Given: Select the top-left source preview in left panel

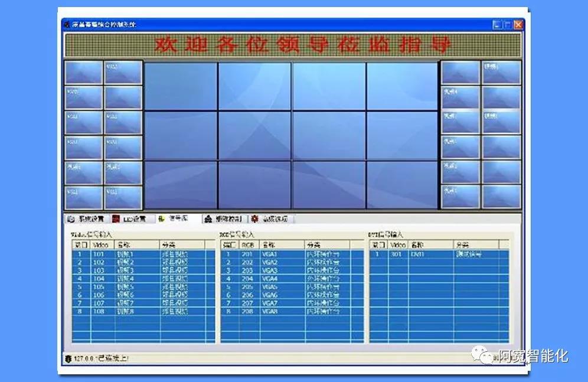Looking at the screenshot, I should pyautogui.click(x=84, y=73).
